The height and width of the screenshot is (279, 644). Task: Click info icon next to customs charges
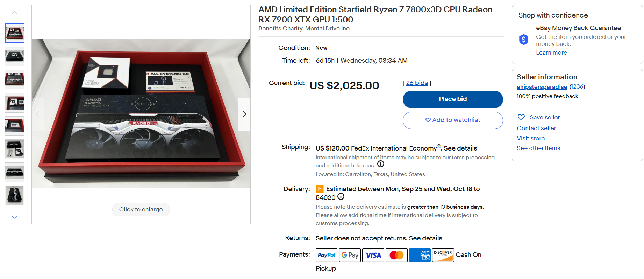[381, 164]
